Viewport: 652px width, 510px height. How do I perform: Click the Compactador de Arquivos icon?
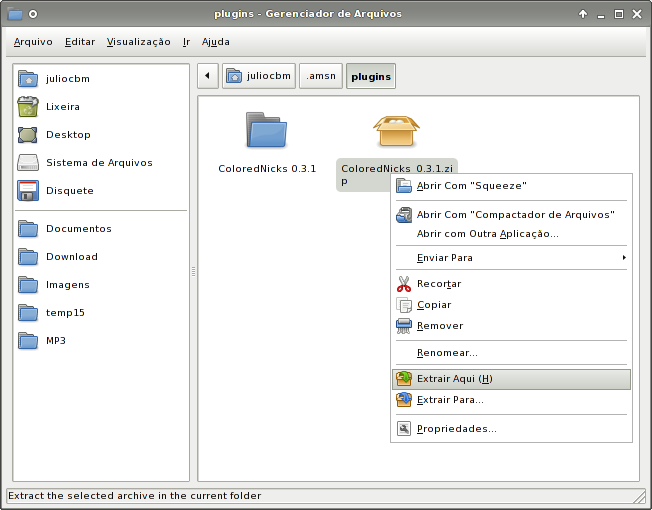click(403, 215)
